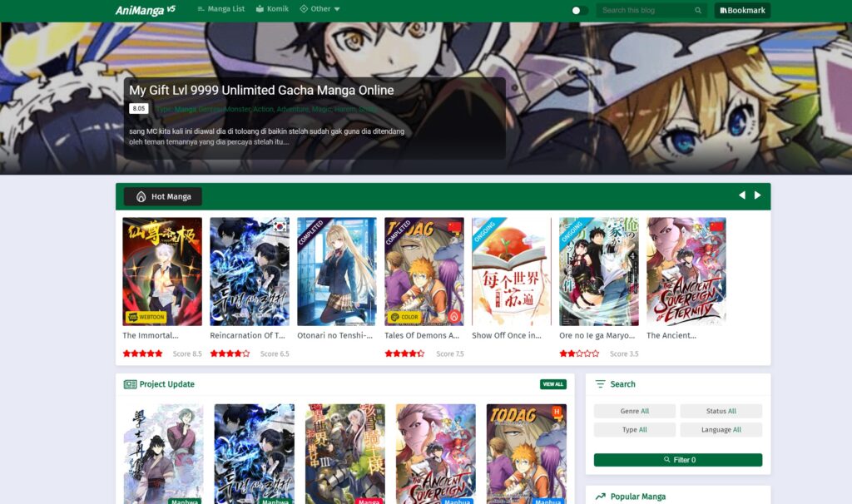This screenshot has height=504, width=852.
Task: Click the Project Update newspaper icon
Action: point(130,384)
